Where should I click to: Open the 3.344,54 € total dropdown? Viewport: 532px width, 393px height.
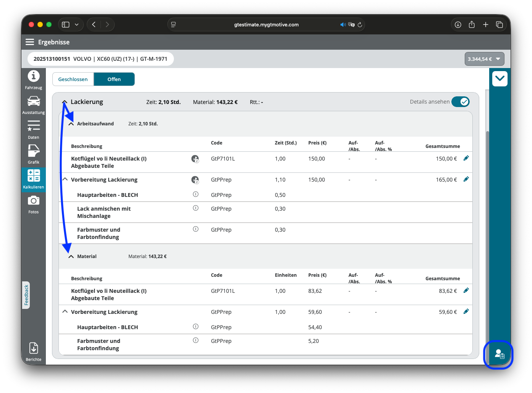tap(484, 59)
